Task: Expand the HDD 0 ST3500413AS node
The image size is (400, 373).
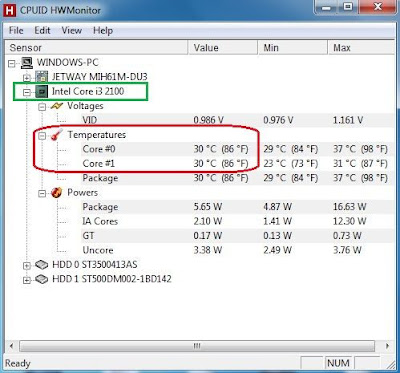Action: tap(27, 266)
